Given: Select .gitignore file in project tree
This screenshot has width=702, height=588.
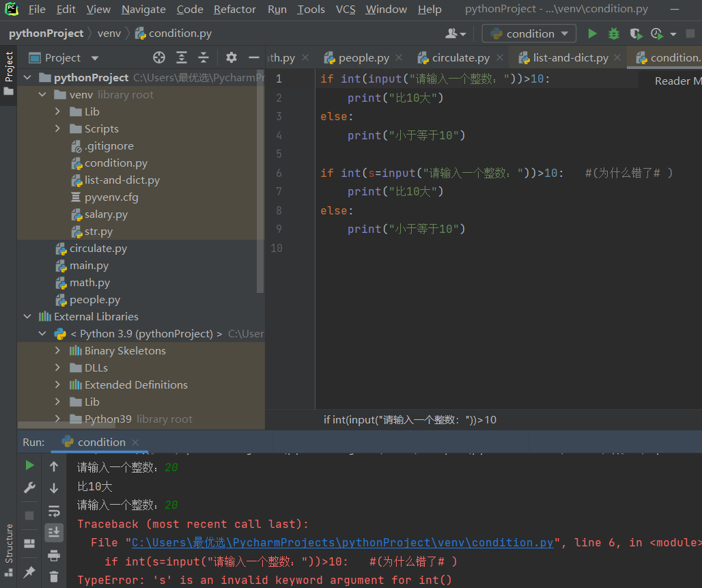Looking at the screenshot, I should point(109,146).
